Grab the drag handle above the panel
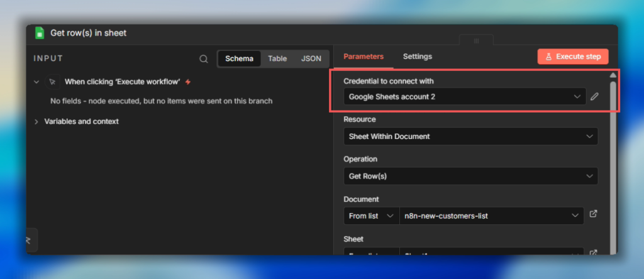This screenshot has width=644, height=279. pyautogui.click(x=476, y=40)
